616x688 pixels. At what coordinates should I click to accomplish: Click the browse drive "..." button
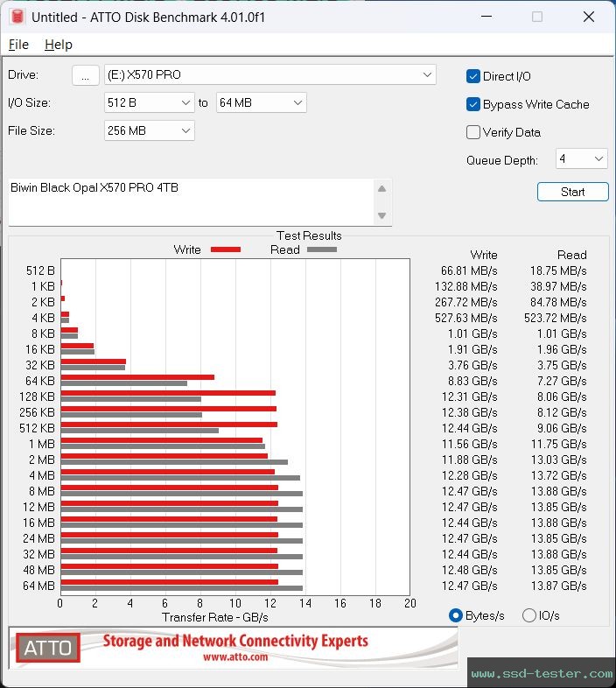tap(85, 75)
